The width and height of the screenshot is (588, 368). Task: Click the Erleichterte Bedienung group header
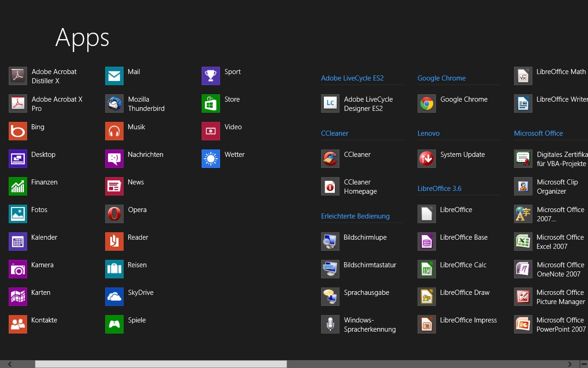(x=356, y=216)
